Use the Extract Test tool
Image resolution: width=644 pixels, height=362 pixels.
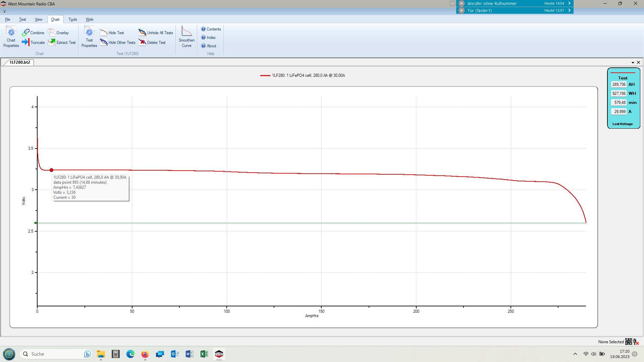coord(62,43)
